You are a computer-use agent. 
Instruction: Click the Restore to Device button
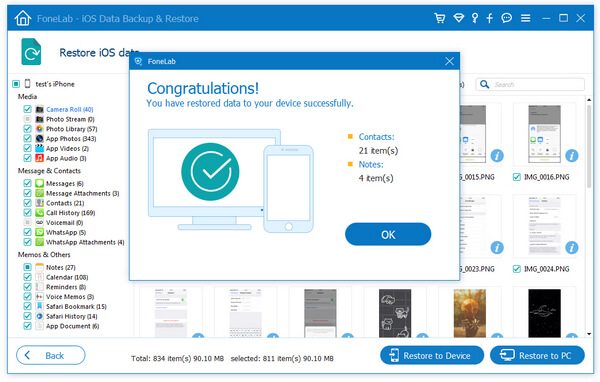(432, 355)
